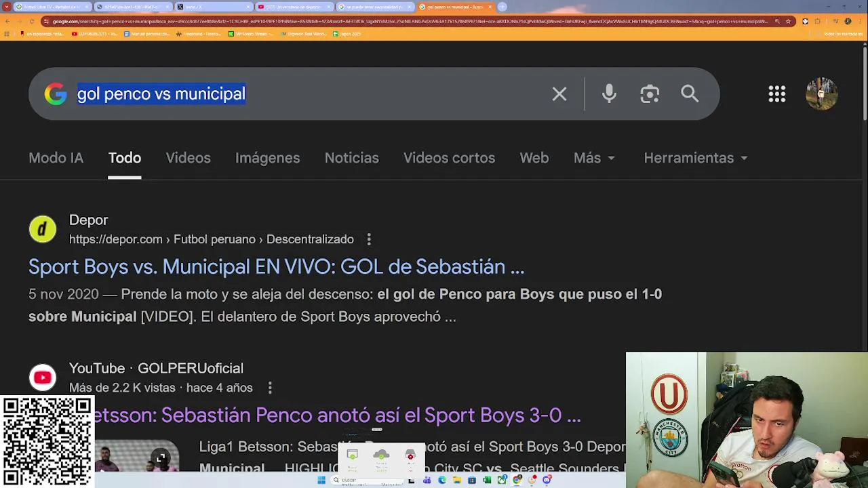Select the Imágenes search filter
868x488 pixels.
267,158
